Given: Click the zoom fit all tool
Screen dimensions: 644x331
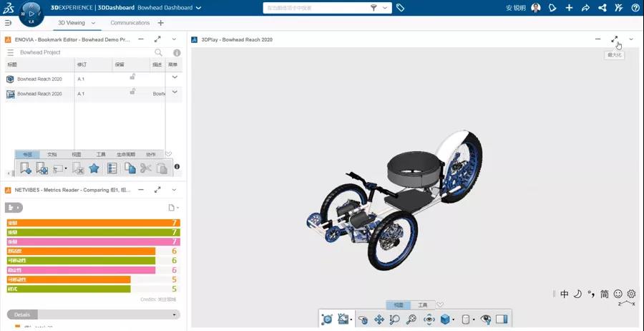Looking at the screenshot, I should 411,319.
